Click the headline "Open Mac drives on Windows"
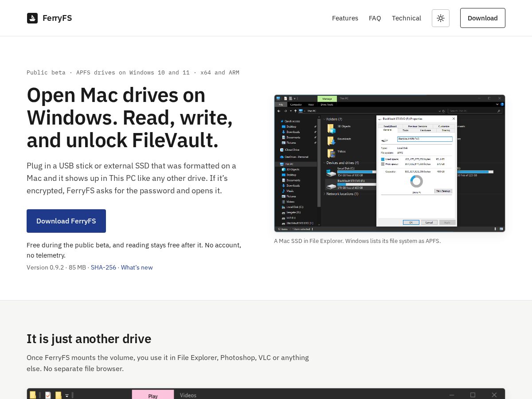 [x=129, y=117]
